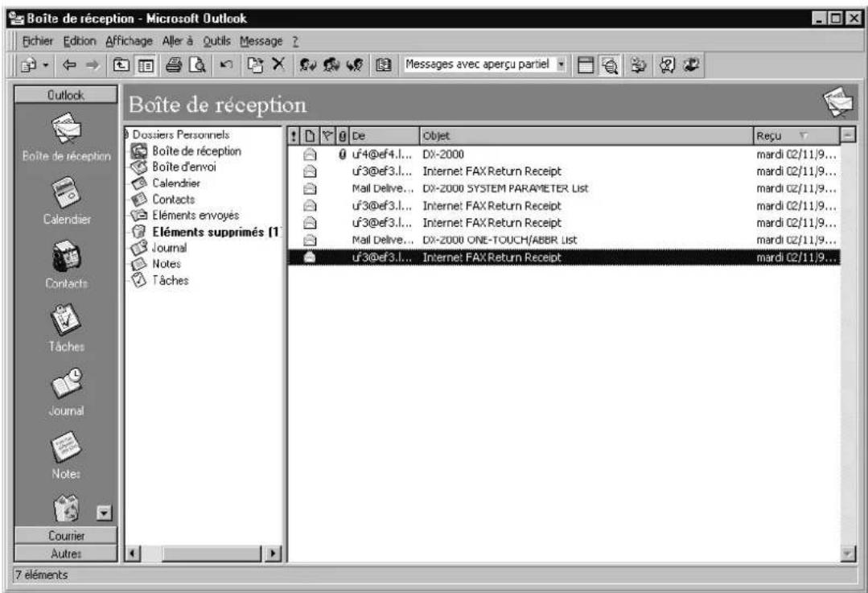Click the Reply toolbar icon
This screenshot has width=868, height=593.
tap(308, 65)
